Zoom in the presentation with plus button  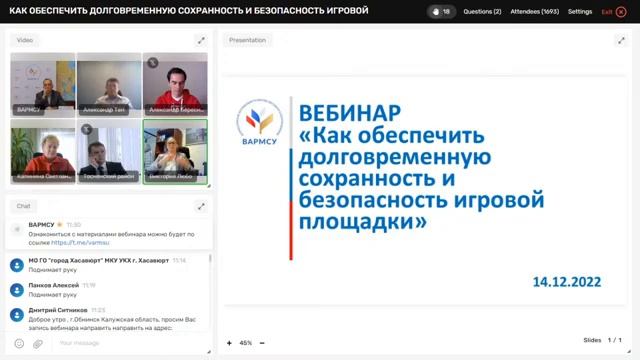tap(229, 343)
